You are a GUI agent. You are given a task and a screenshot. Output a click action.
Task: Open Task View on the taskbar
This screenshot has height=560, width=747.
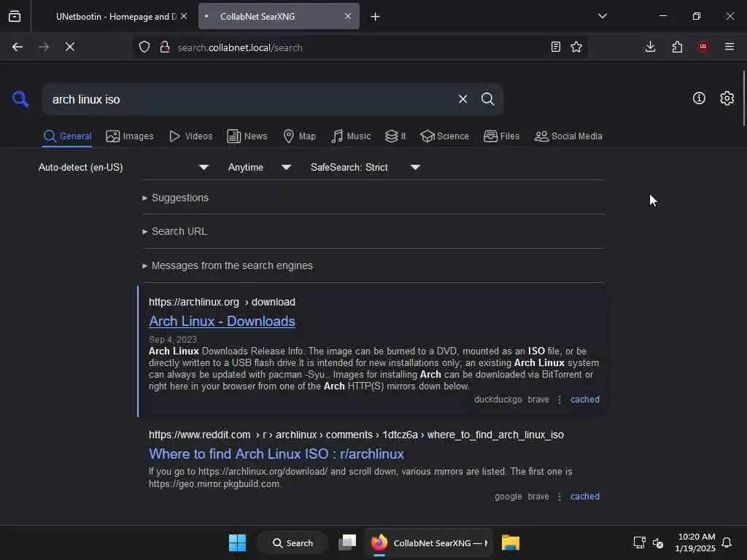[x=347, y=542]
